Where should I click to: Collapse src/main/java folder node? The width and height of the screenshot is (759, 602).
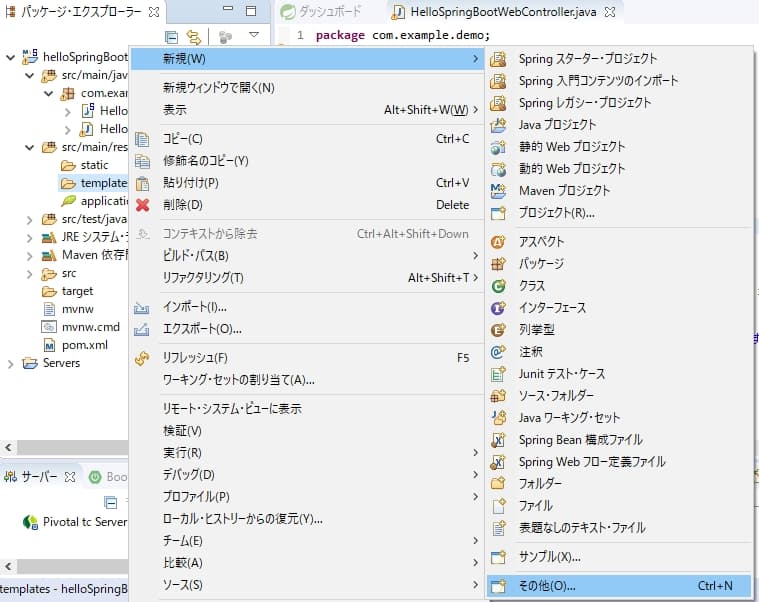(x=30, y=76)
